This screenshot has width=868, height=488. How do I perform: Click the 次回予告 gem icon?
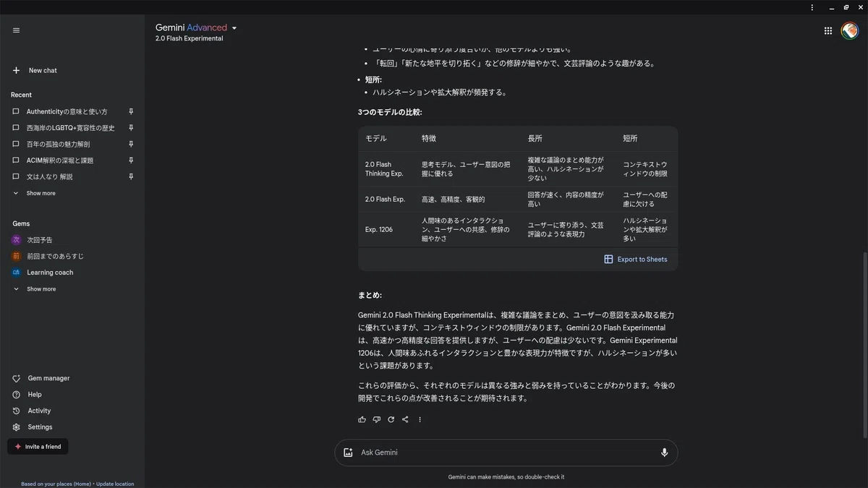coord(16,240)
